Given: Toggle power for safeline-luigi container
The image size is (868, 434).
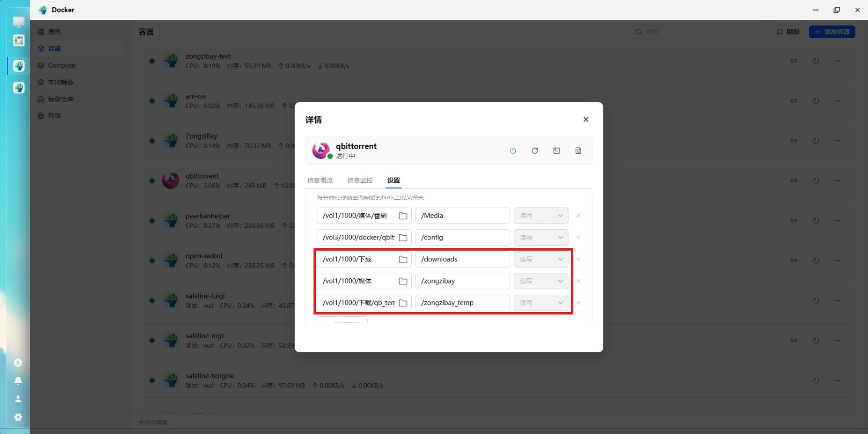Looking at the screenshot, I should 816,300.
